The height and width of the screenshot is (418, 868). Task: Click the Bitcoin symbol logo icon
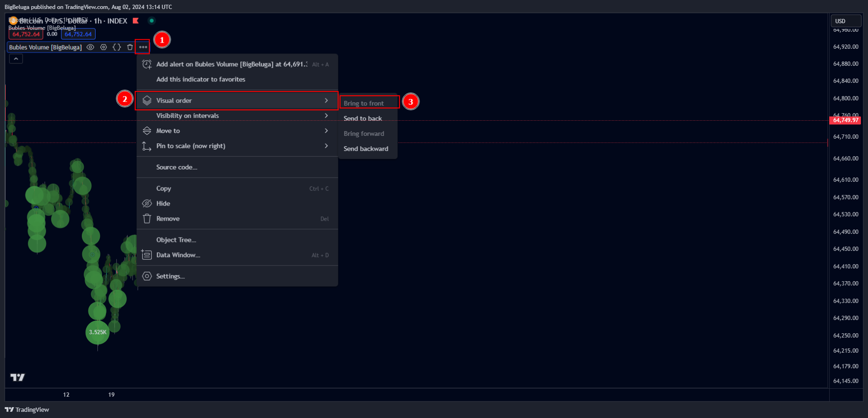click(x=13, y=21)
